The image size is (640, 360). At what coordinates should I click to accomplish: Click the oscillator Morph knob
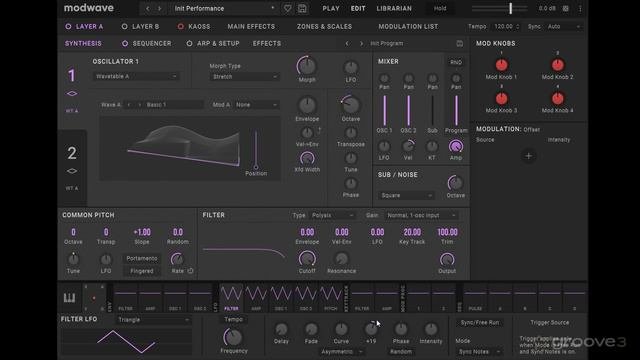307,66
